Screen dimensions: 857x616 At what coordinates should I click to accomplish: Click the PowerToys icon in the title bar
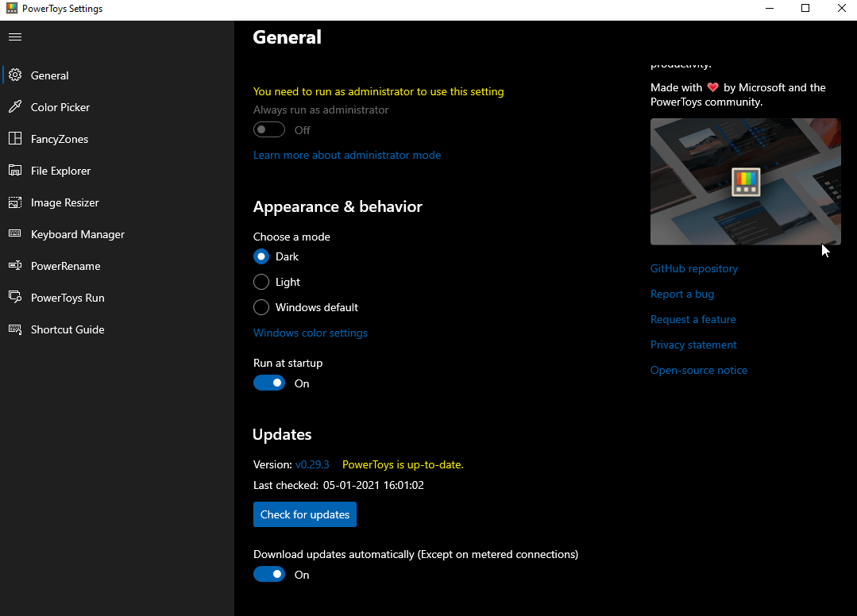[x=11, y=8]
